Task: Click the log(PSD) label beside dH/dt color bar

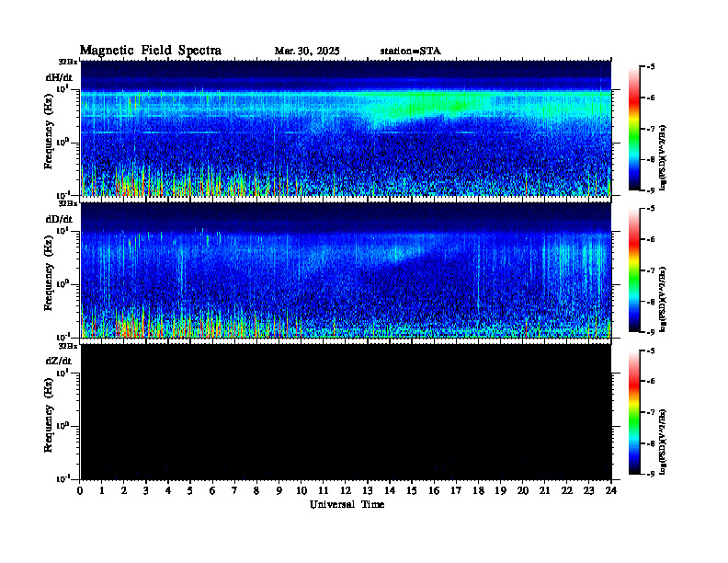Action: 663,157
